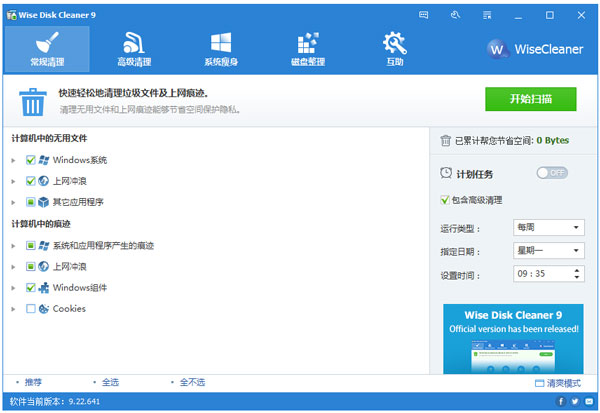The height and width of the screenshot is (413, 600).
Task: Open the menu list icon in title bar
Action: click(487, 15)
